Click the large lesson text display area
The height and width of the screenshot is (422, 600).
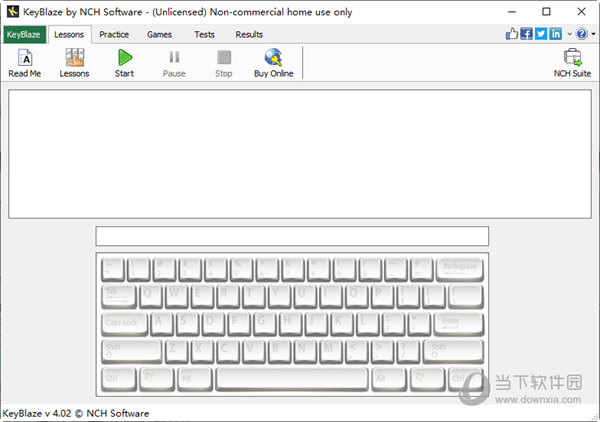pyautogui.click(x=300, y=154)
